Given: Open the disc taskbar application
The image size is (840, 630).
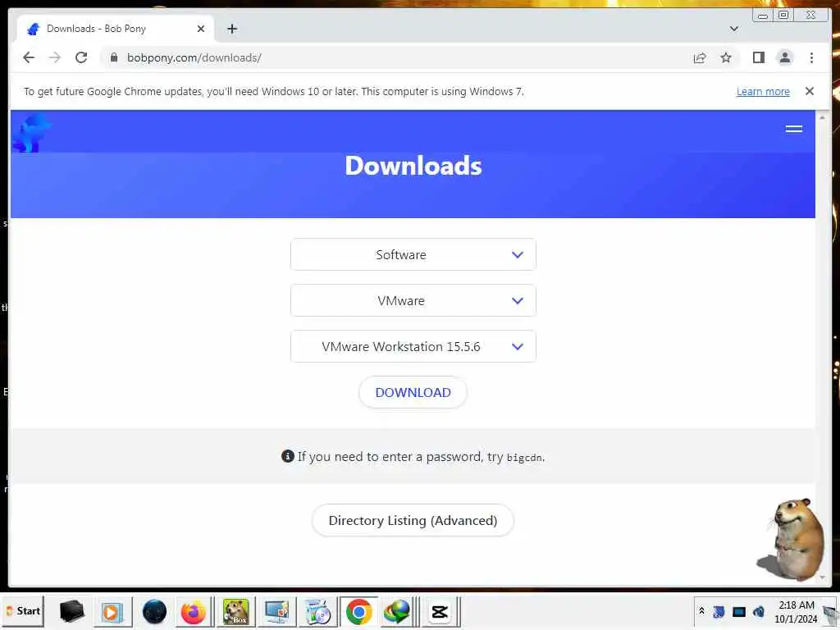Looking at the screenshot, I should pyautogui.click(x=317, y=612).
